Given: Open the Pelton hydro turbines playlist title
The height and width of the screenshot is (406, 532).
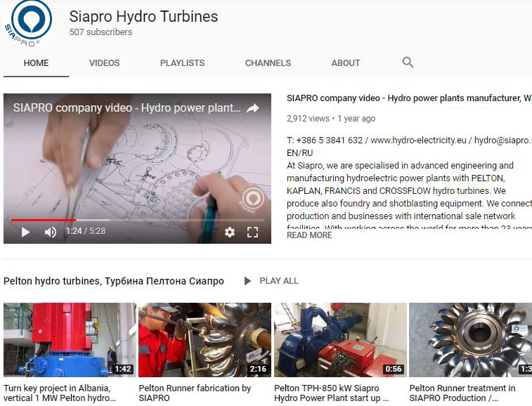Looking at the screenshot, I should pos(114,281).
